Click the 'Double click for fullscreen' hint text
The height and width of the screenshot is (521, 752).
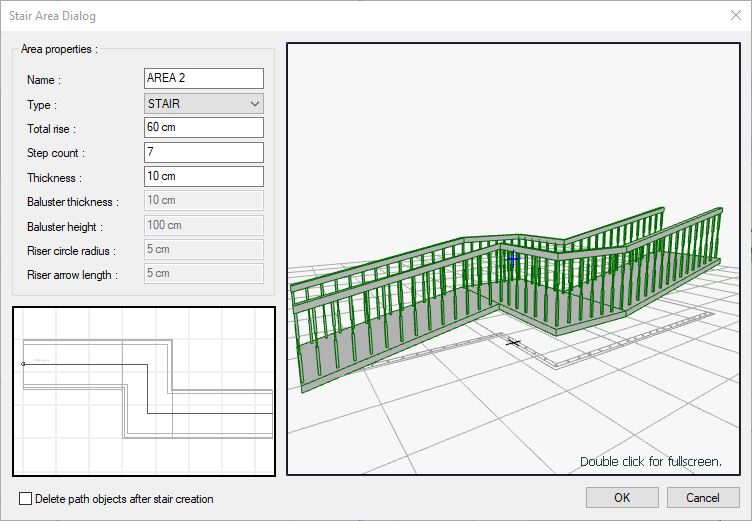650,462
